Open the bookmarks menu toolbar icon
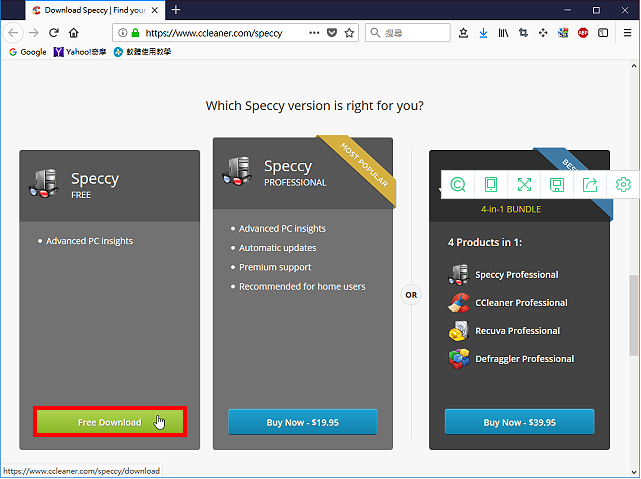Image resolution: width=641 pixels, height=479 pixels. 463,33
